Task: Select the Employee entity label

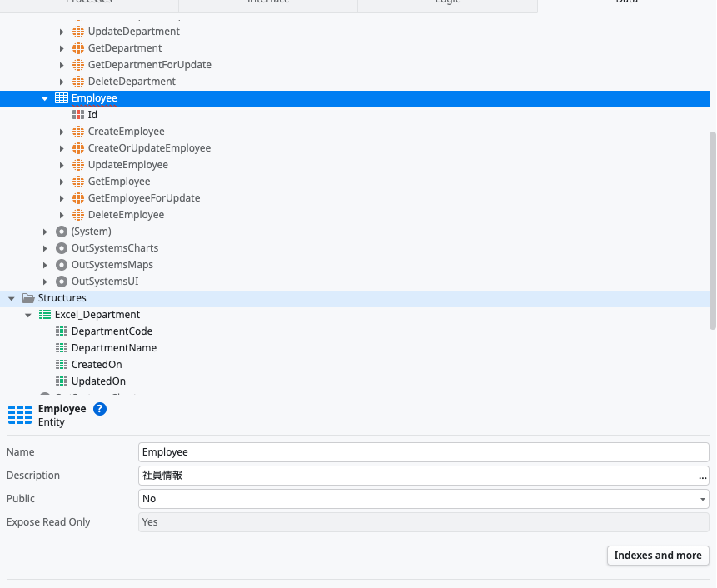Action: (94, 98)
